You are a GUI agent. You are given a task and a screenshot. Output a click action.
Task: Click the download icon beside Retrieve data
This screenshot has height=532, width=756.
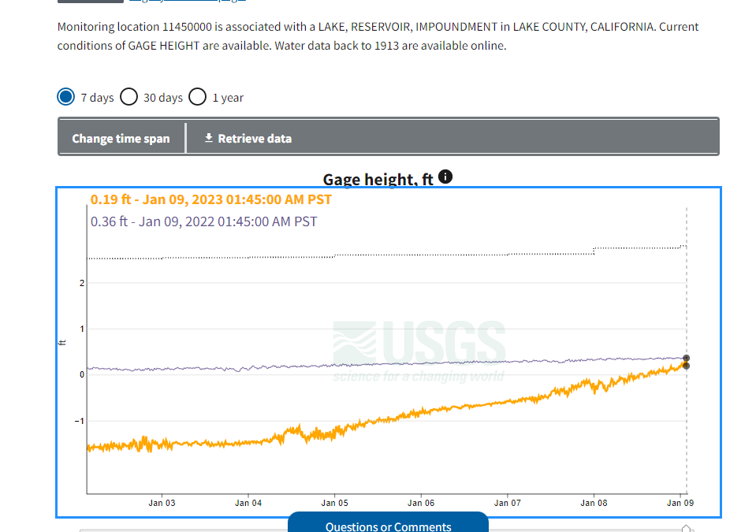pos(209,138)
